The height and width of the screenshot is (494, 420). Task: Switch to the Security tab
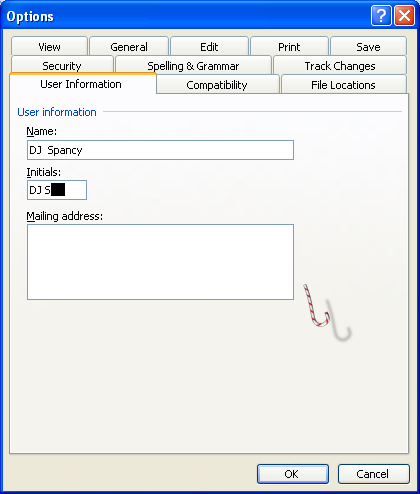(x=62, y=65)
